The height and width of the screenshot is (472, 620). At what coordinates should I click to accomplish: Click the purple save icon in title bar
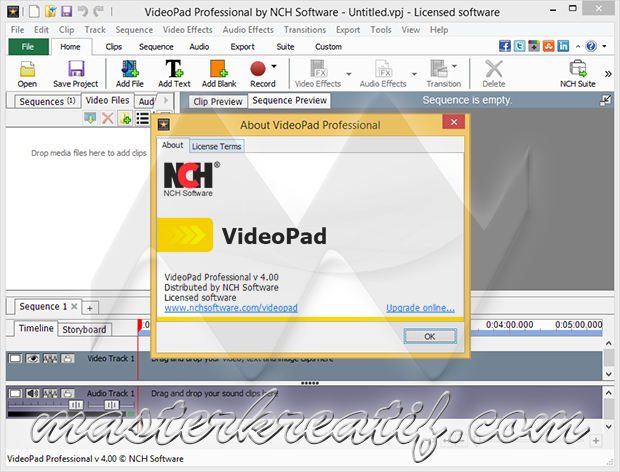(x=66, y=11)
